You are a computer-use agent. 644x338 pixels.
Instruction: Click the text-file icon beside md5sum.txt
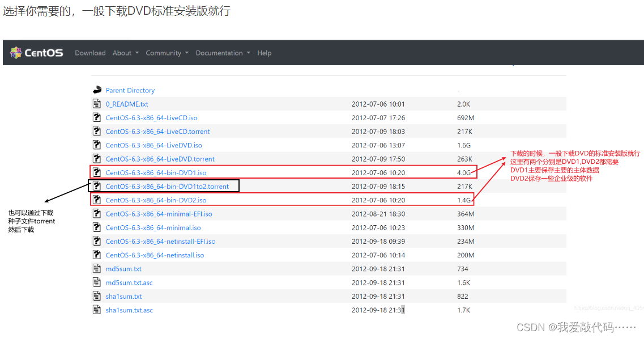coord(96,268)
